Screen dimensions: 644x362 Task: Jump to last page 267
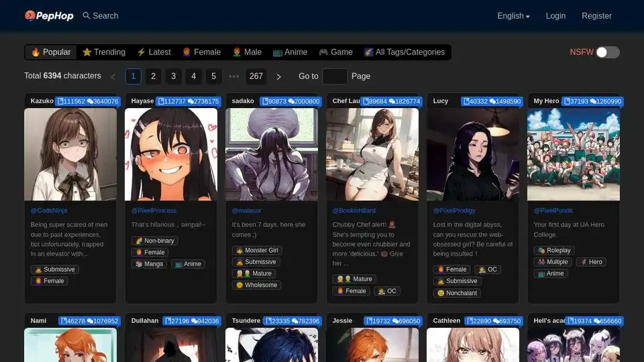click(x=256, y=76)
